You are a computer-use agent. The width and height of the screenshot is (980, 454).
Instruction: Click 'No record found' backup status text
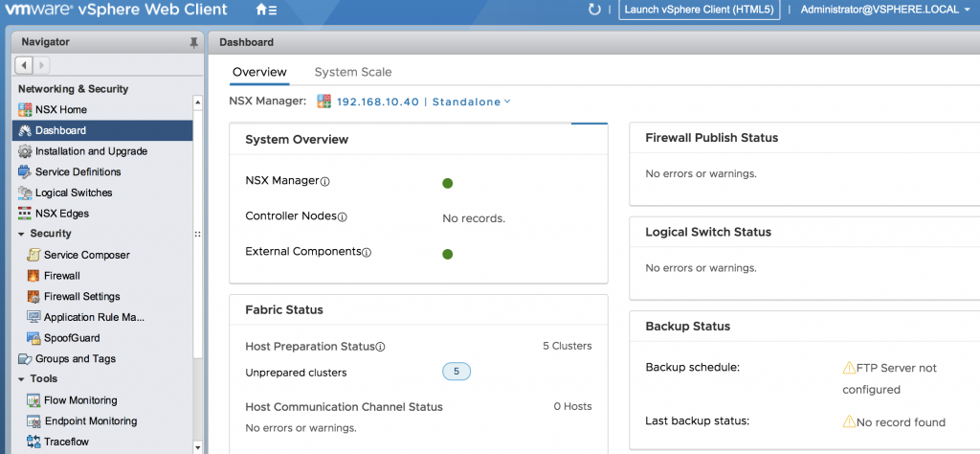901,422
